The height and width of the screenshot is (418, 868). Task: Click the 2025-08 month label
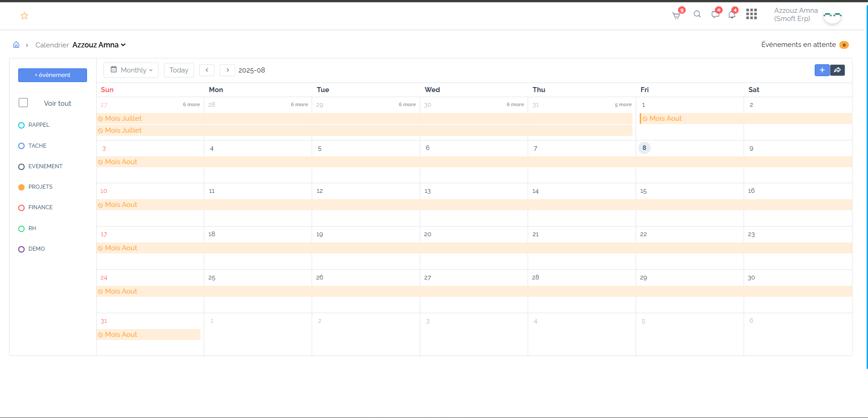click(252, 70)
